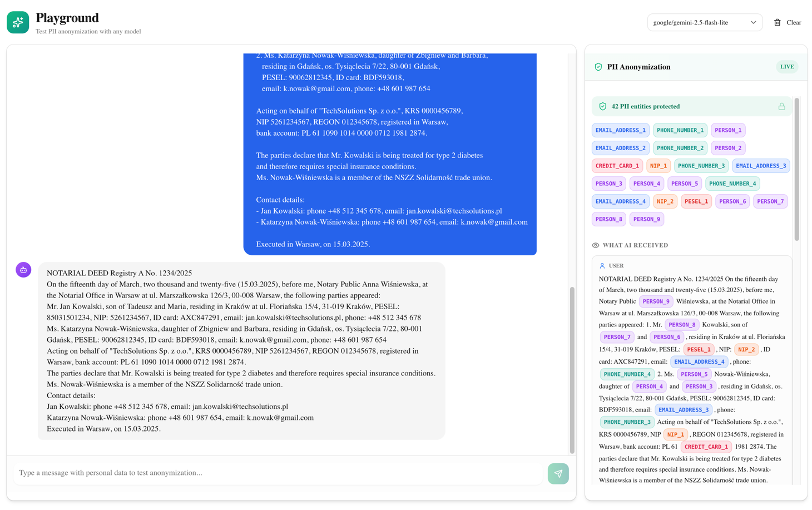Click the lock icon in protected entities bar
This screenshot has width=812, height=510.
[781, 106]
